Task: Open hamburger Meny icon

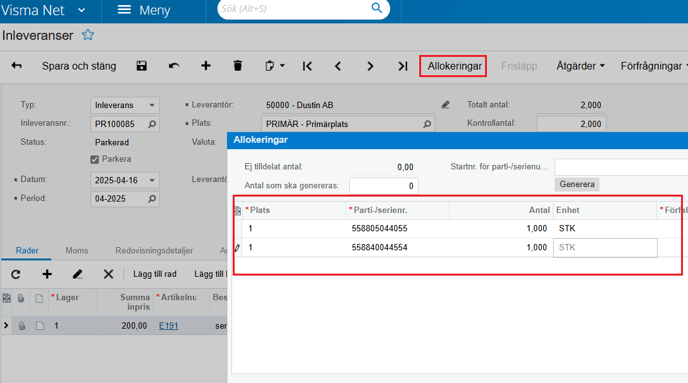Action: [x=124, y=10]
